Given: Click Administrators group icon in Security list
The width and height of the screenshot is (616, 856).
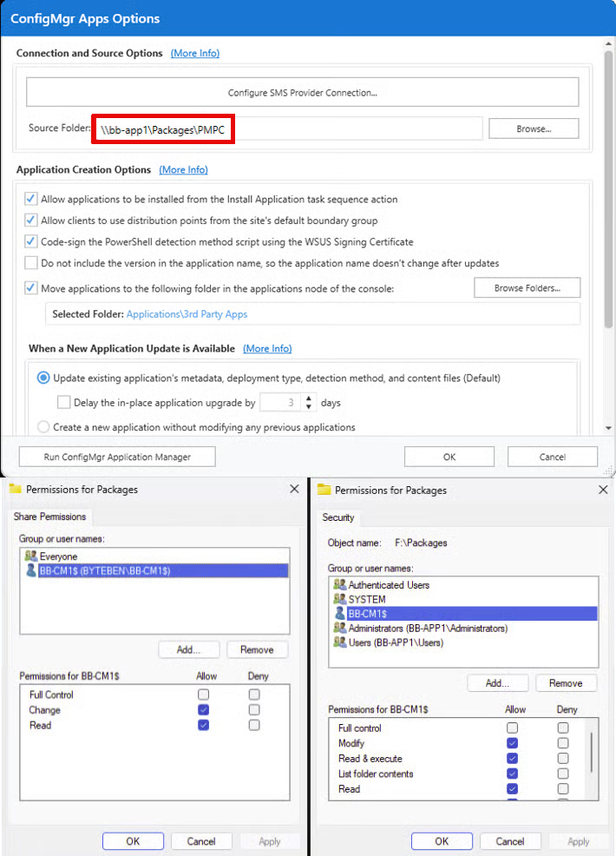Looking at the screenshot, I should (339, 628).
